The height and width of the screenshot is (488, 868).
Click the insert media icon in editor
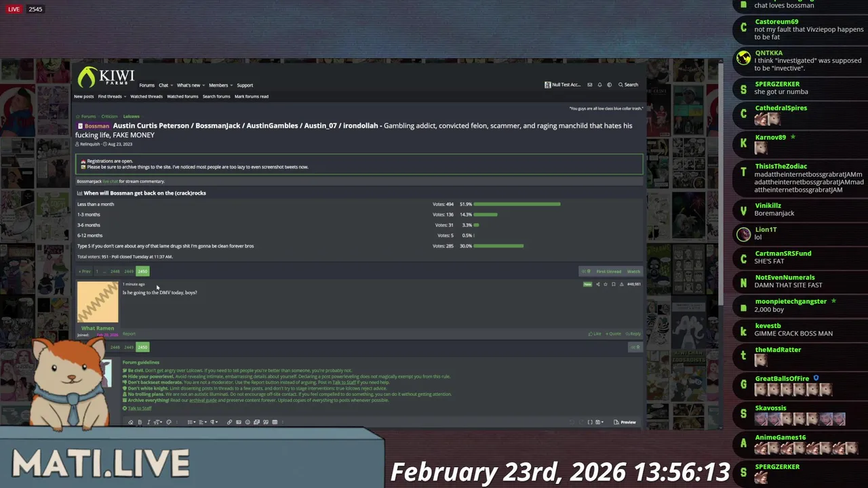[x=256, y=422]
